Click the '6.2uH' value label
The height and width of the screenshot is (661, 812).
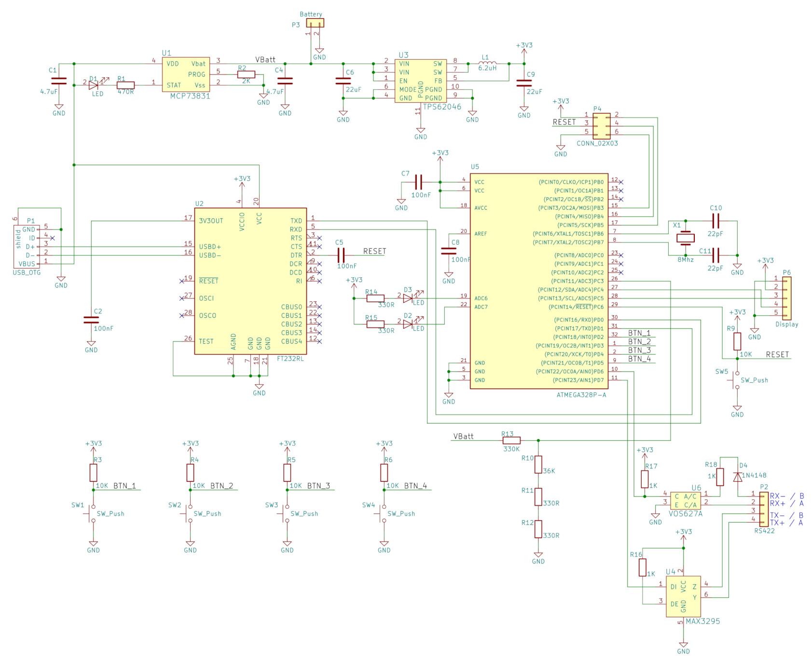(487, 68)
